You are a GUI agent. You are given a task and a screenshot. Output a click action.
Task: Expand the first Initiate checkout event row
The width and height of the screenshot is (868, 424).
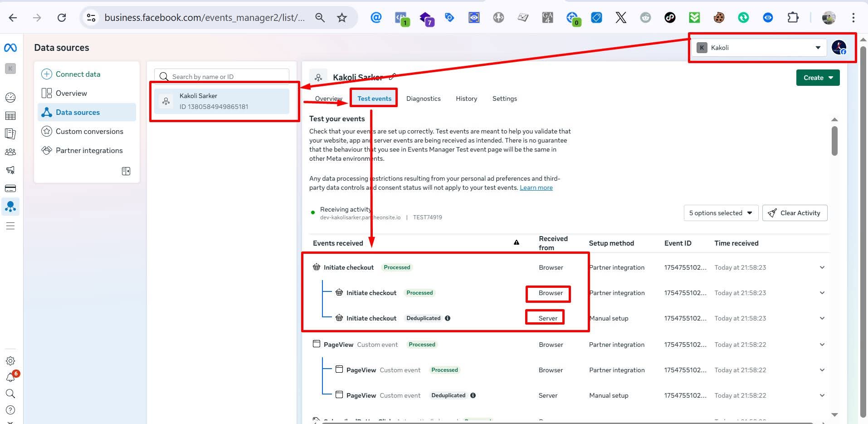[x=823, y=267]
